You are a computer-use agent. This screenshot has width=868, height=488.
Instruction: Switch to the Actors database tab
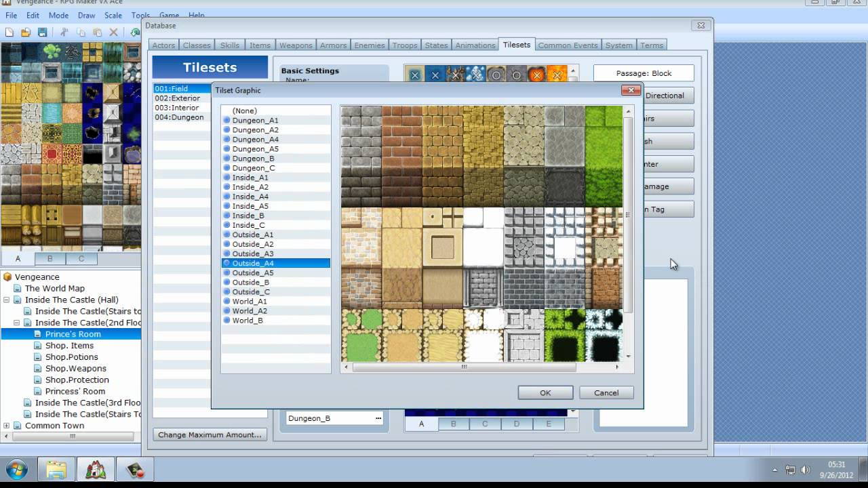click(163, 45)
